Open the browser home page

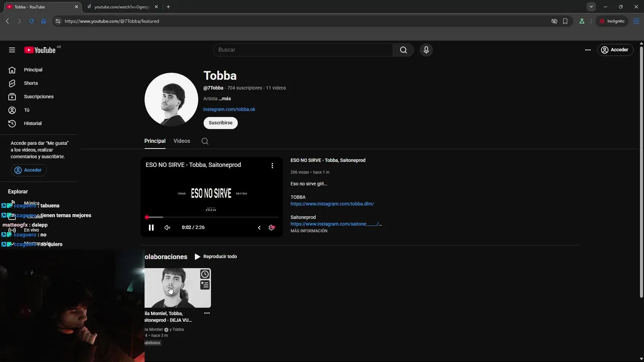tap(44, 21)
